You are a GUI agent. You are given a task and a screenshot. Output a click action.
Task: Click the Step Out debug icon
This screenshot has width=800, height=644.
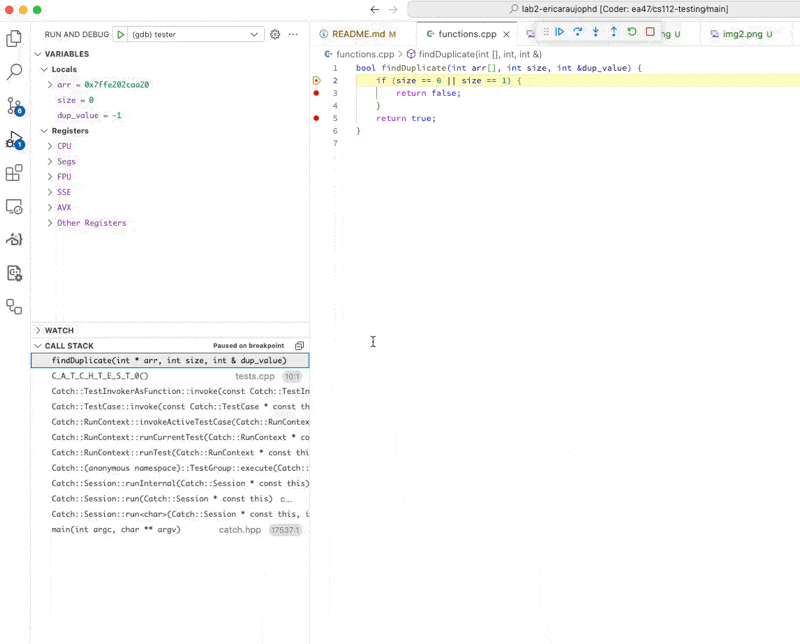click(x=614, y=31)
